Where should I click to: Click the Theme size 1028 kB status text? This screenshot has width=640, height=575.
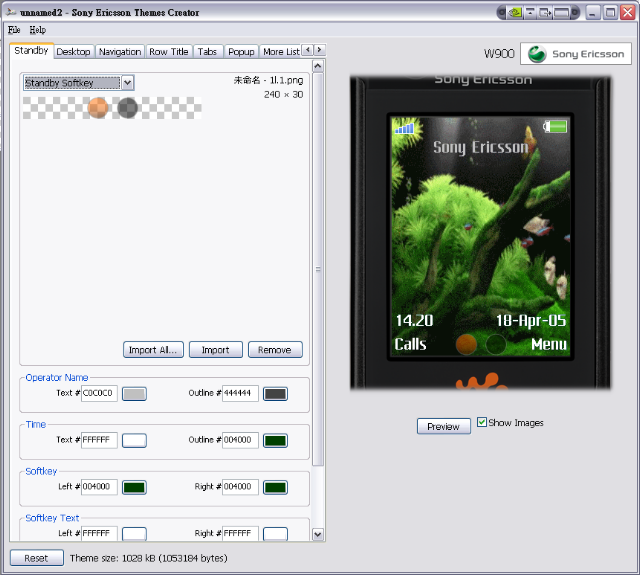click(149, 558)
